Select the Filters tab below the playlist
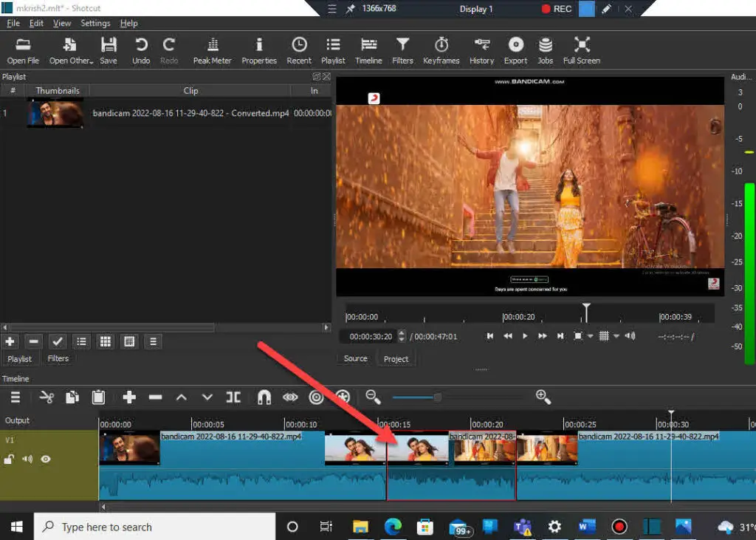 coord(58,358)
